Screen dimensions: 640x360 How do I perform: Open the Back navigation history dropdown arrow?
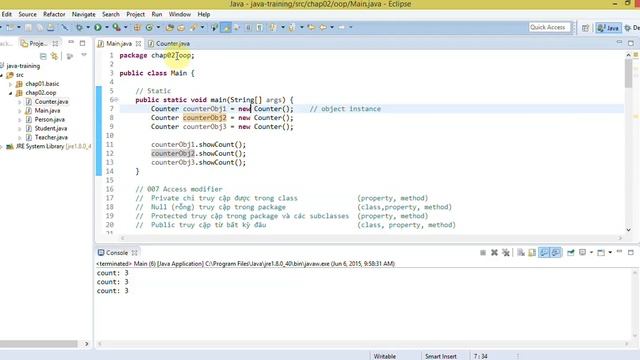pyautogui.click(x=332, y=27)
